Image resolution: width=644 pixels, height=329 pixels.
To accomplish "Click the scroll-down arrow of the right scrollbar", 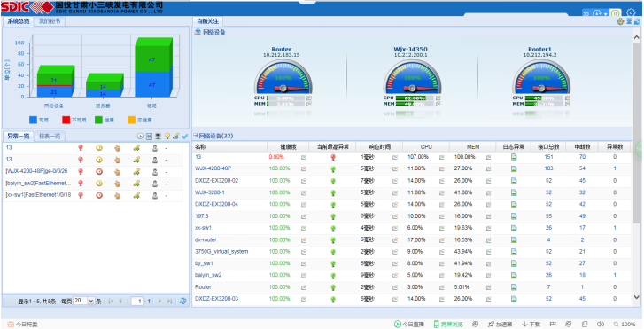I will [x=637, y=297].
